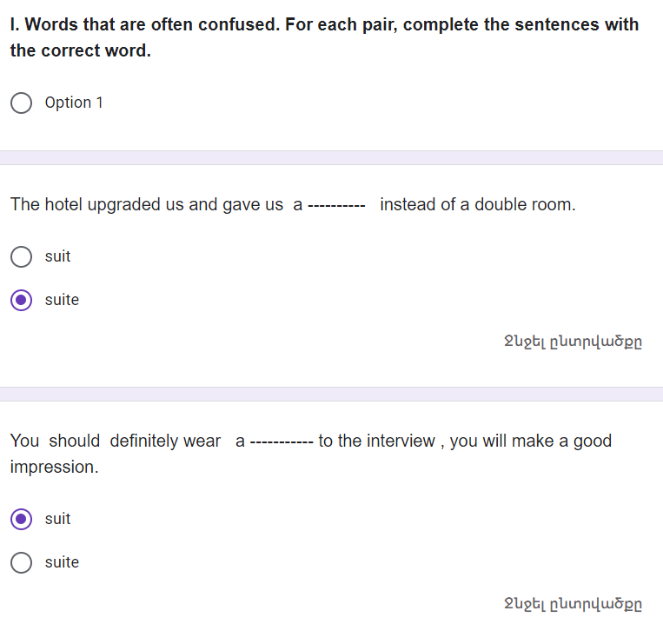Click the selected "suit" radio for the interview question
Screen dimensions: 663x644
22,519
